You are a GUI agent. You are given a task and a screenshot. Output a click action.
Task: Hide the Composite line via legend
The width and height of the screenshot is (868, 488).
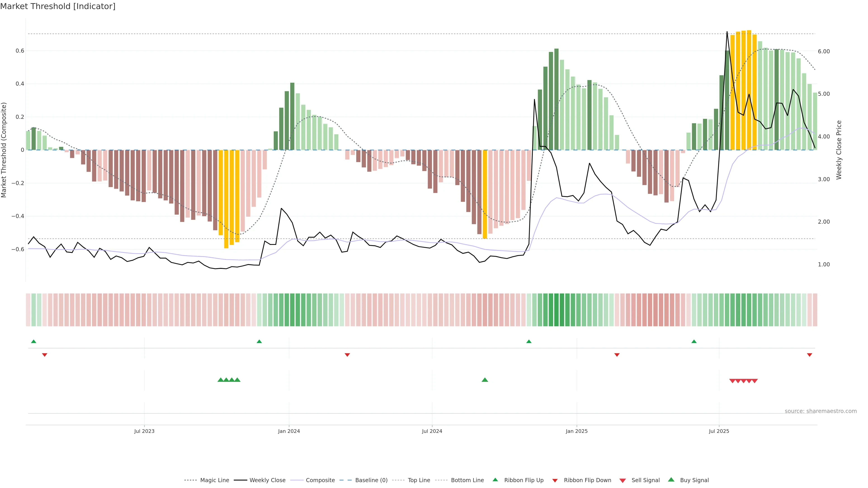click(x=320, y=480)
